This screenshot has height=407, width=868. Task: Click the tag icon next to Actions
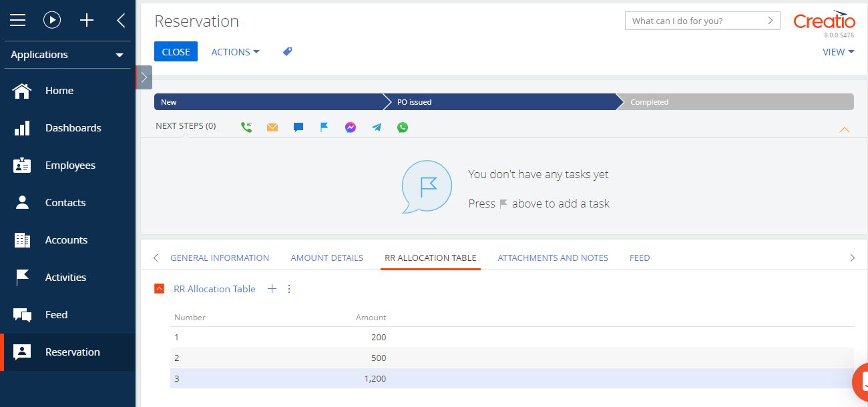click(x=288, y=51)
